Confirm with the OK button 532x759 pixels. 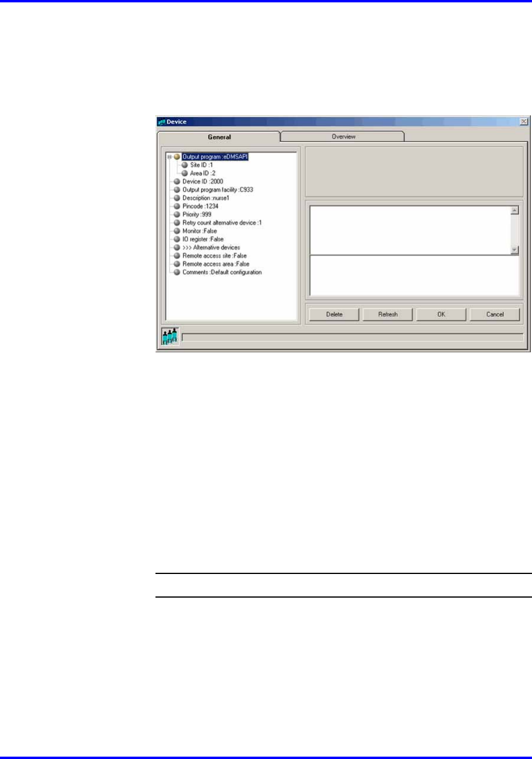click(441, 314)
